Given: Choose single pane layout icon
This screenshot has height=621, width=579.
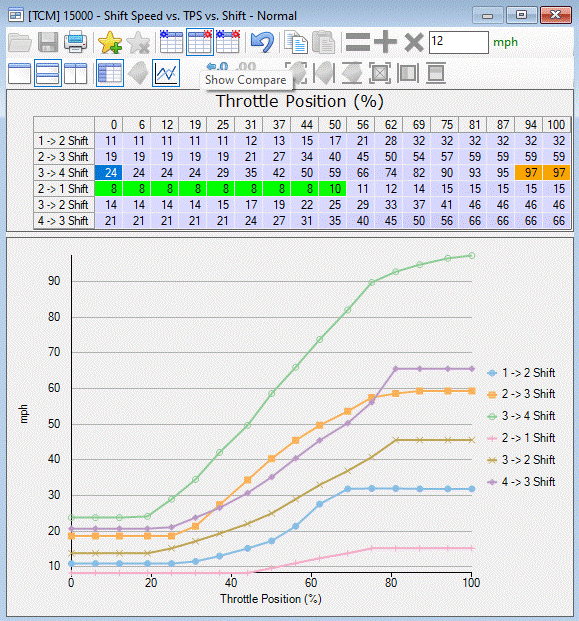Looking at the screenshot, I should pos(19,73).
